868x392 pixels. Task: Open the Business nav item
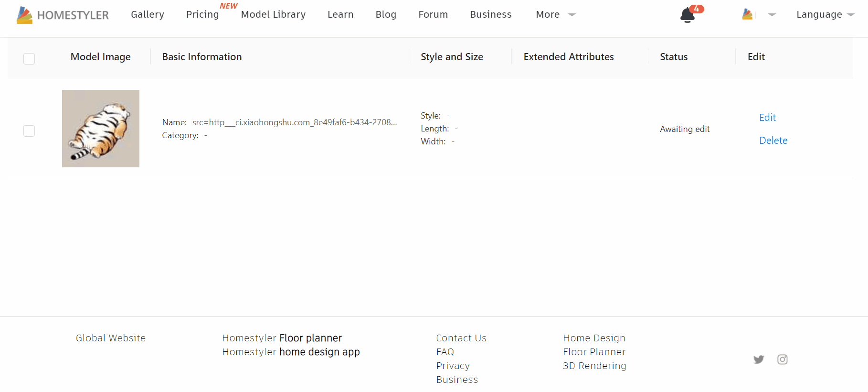(491, 15)
